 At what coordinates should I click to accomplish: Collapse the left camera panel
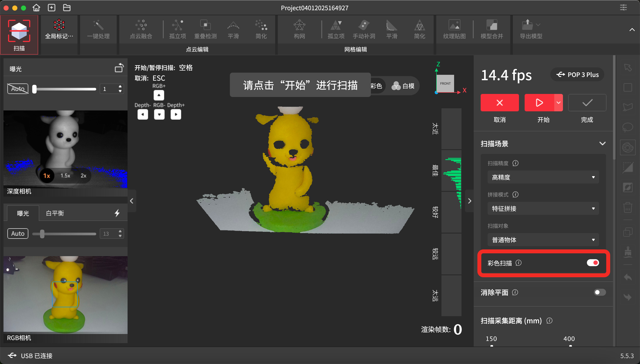coord(132,201)
